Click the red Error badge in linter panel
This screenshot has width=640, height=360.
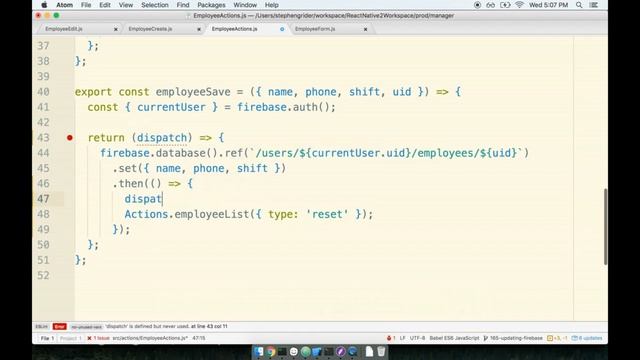pyautogui.click(x=60, y=327)
